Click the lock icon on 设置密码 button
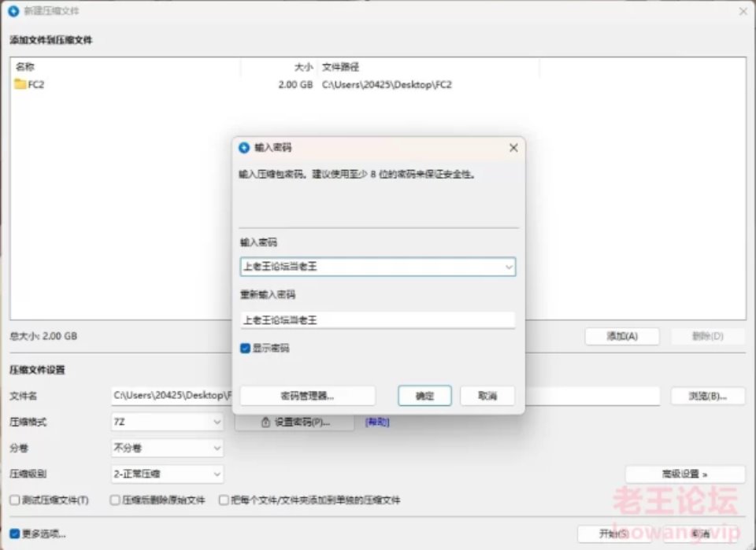Image resolution: width=756 pixels, height=550 pixels. [266, 423]
